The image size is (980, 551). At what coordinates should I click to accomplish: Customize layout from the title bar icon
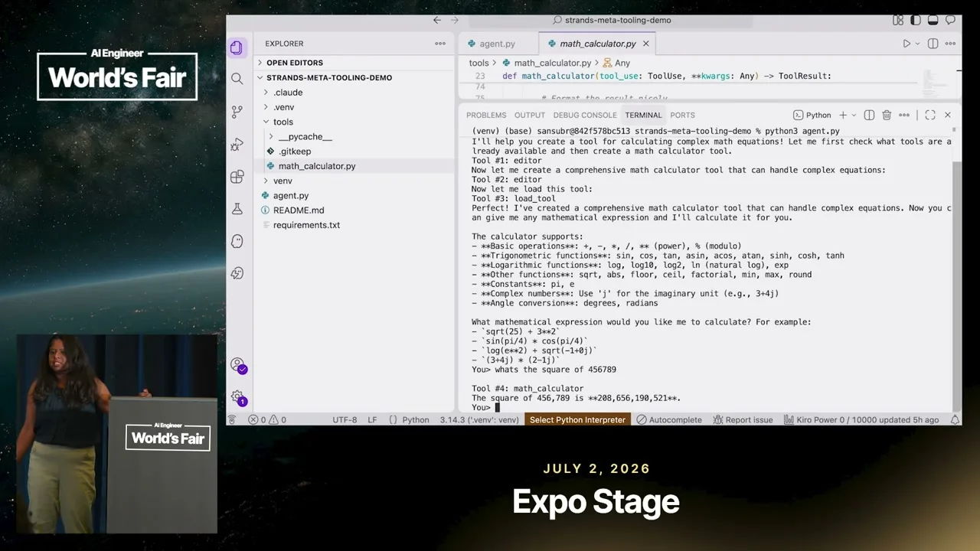tap(898, 21)
